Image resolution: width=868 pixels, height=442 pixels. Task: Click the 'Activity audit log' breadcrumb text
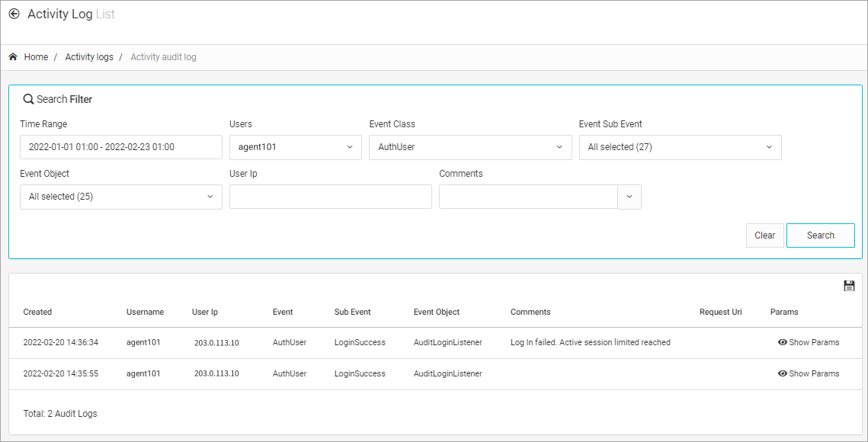pyautogui.click(x=163, y=57)
